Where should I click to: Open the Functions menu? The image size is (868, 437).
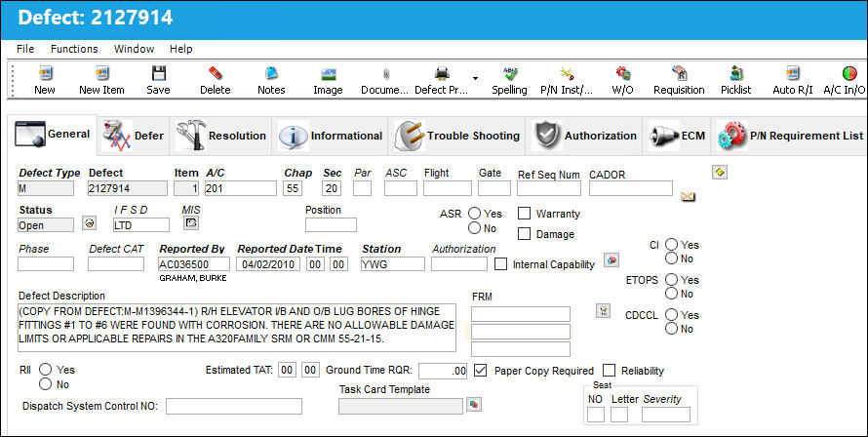pyautogui.click(x=74, y=49)
